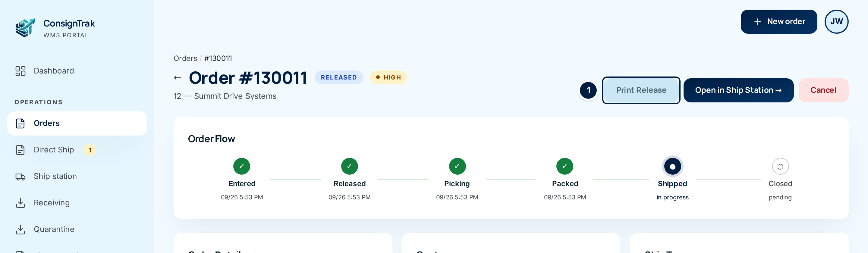Click the Shipped in-progress step marker
Image resolution: width=868 pixels, height=253 pixels.
point(672,167)
